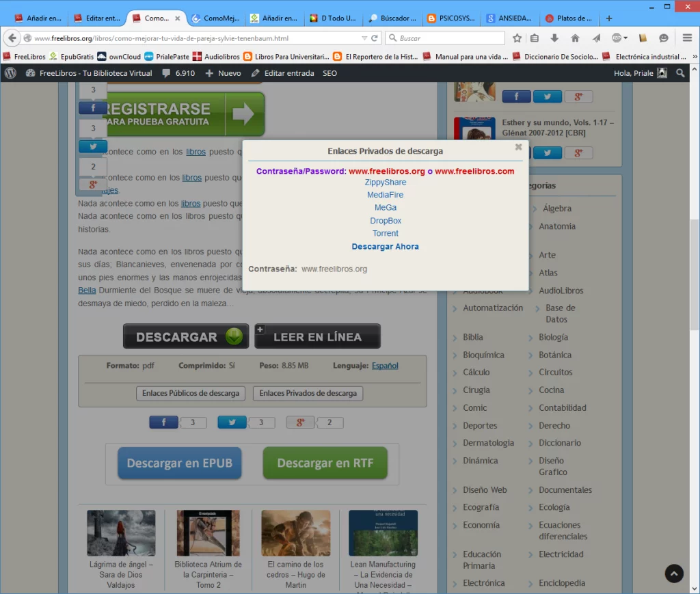
Task: Click the ZippyShare download link
Action: tap(386, 183)
